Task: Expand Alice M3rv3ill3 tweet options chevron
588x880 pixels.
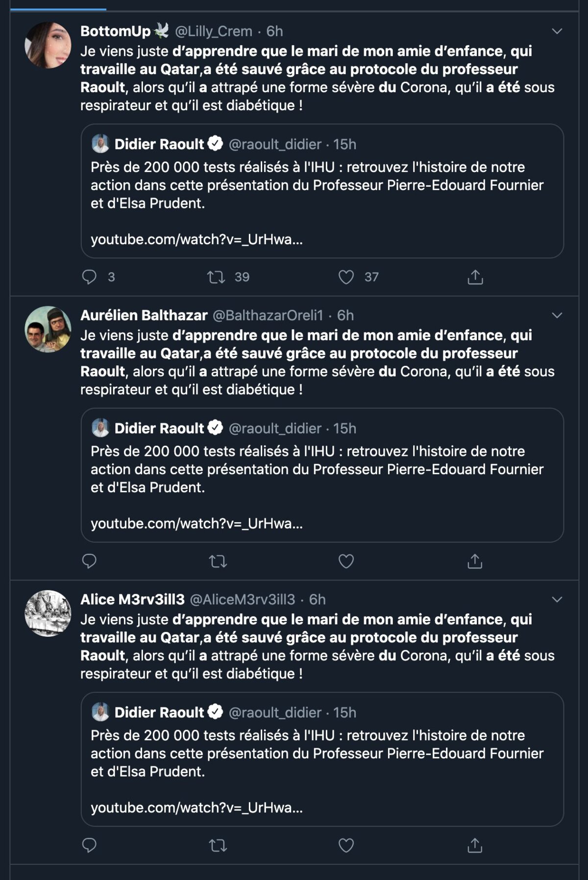Action: click(x=557, y=599)
